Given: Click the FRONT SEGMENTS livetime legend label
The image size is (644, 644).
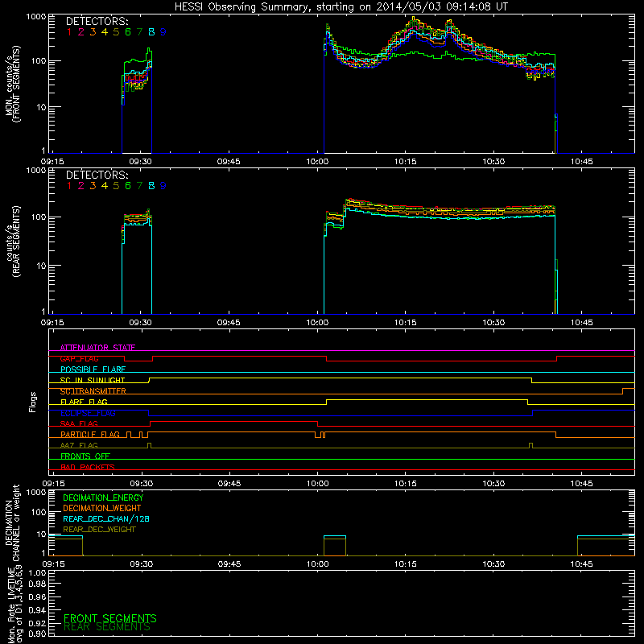Looking at the screenshot, I should 110,618.
